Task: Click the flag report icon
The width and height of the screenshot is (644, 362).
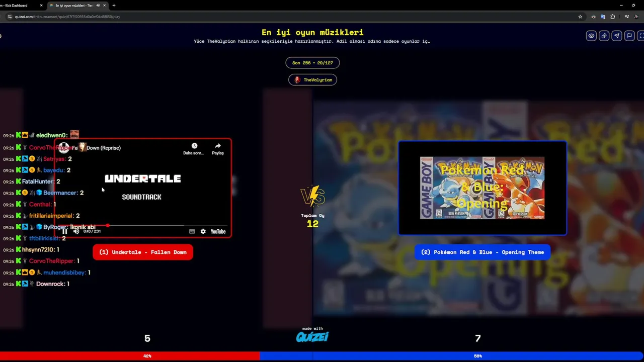Action: pos(629,36)
